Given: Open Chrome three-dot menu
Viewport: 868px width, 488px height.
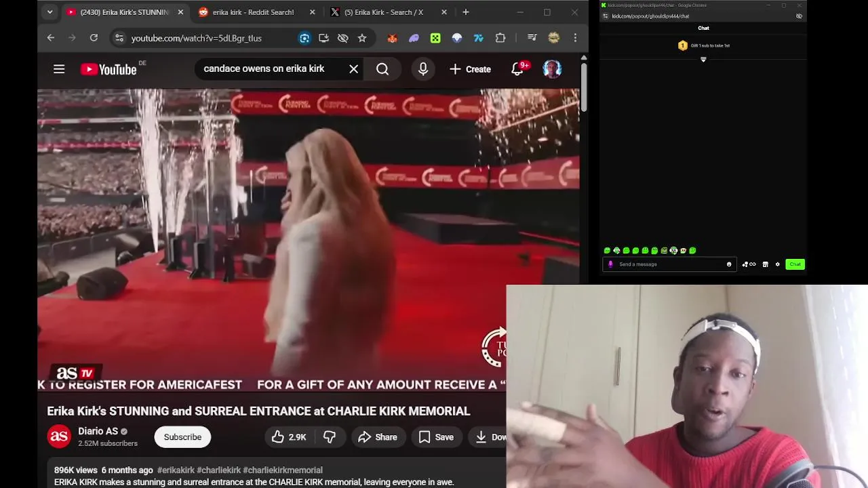Looking at the screenshot, I should (575, 38).
